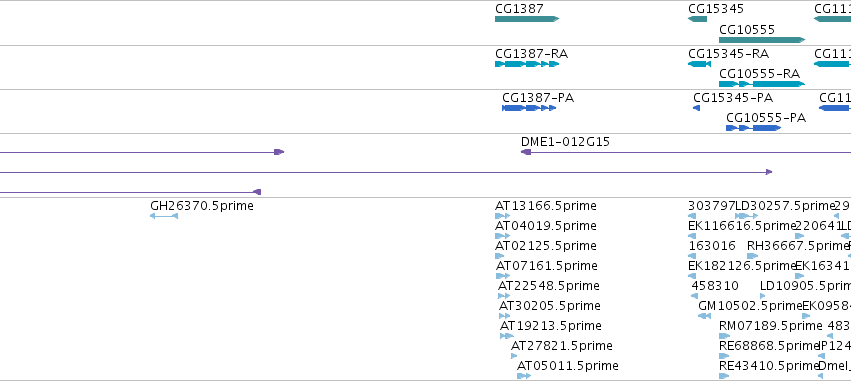Click the DME1-012G15 clone label
This screenshot has width=851, height=381.
tap(565, 142)
